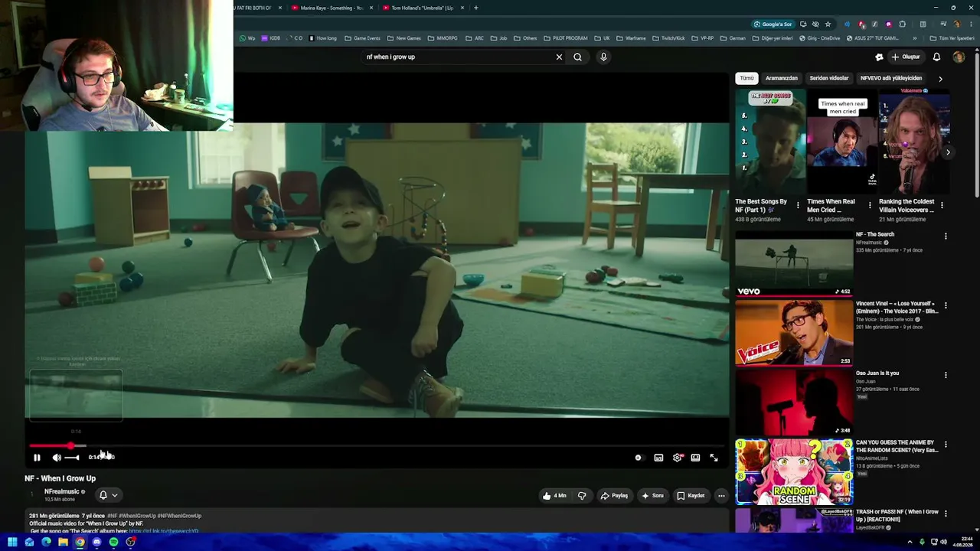
Task: Switch to theater mode view
Action: pyautogui.click(x=695, y=458)
